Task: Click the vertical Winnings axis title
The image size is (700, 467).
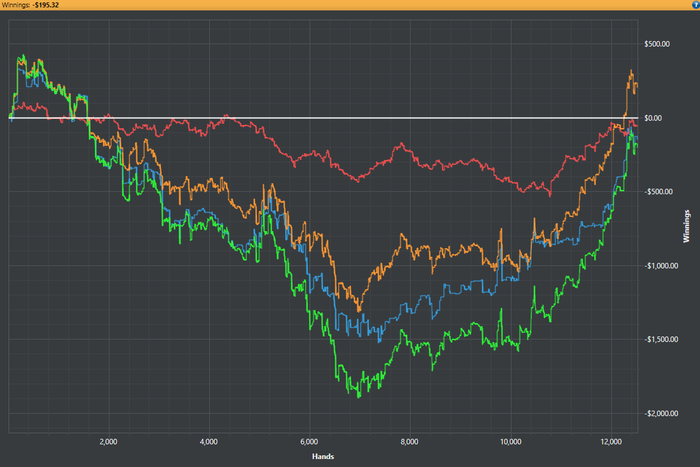Action: [x=686, y=226]
